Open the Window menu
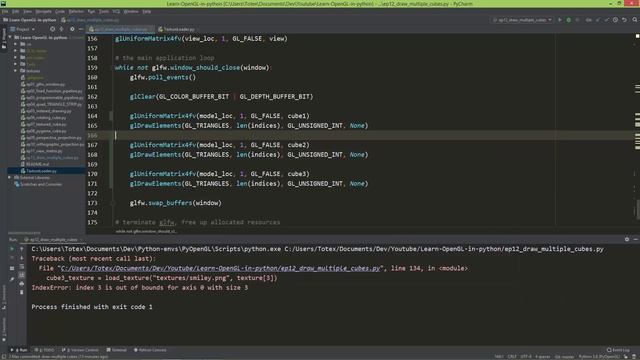This screenshot has width=640, height=360. click(x=131, y=11)
